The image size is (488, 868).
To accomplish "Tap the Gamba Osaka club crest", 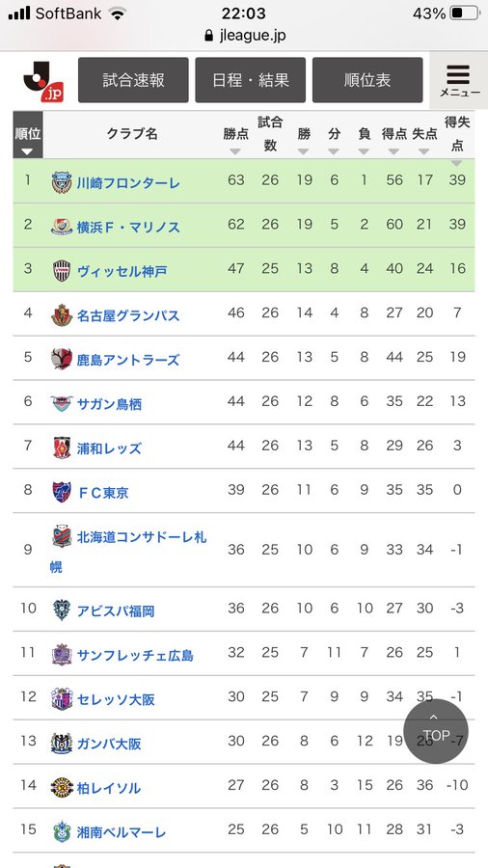I will [62, 743].
